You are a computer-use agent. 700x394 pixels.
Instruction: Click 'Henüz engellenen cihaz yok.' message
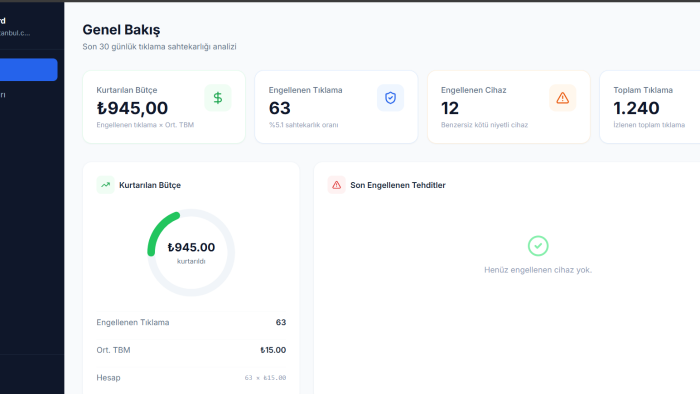click(x=538, y=270)
